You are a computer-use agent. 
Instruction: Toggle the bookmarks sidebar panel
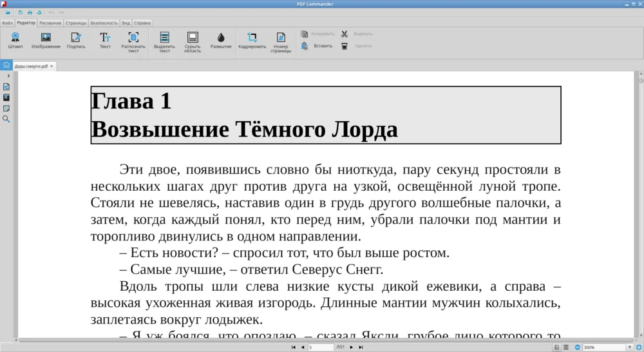click(6, 97)
